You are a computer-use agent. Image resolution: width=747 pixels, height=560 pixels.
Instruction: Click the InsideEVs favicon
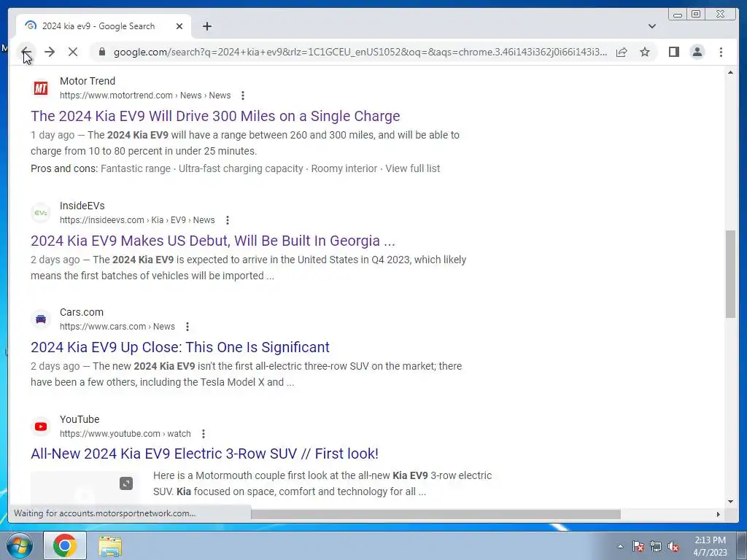41,213
